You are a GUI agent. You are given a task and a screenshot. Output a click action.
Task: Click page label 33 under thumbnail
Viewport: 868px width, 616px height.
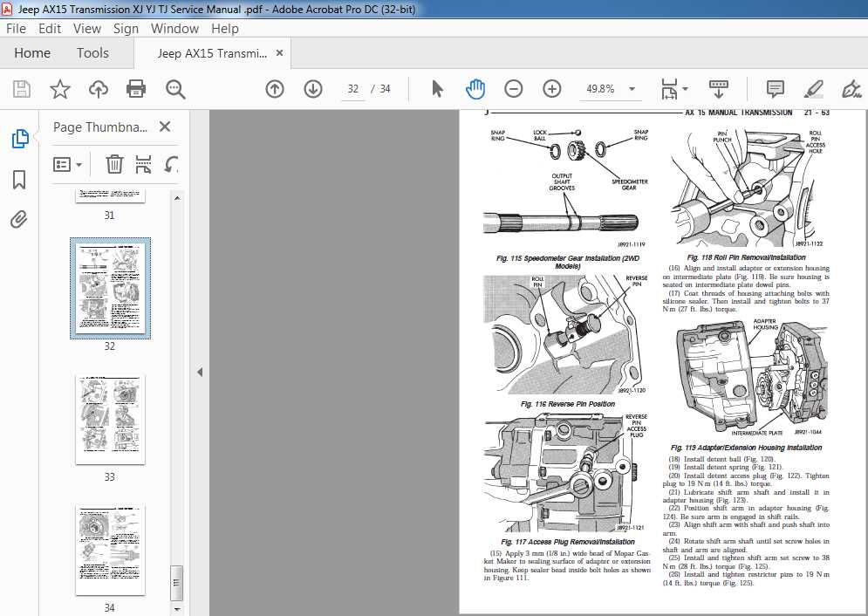click(110, 477)
